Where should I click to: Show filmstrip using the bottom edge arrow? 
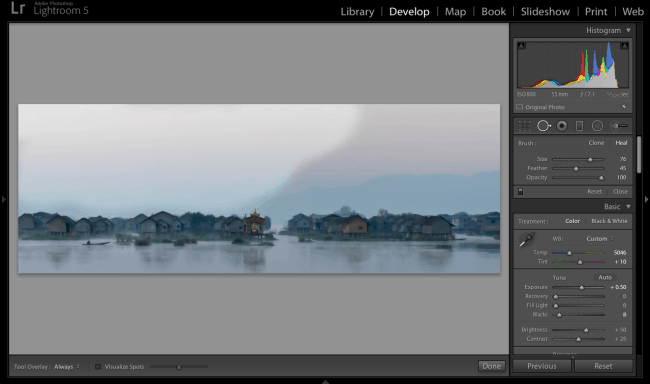coord(325,382)
